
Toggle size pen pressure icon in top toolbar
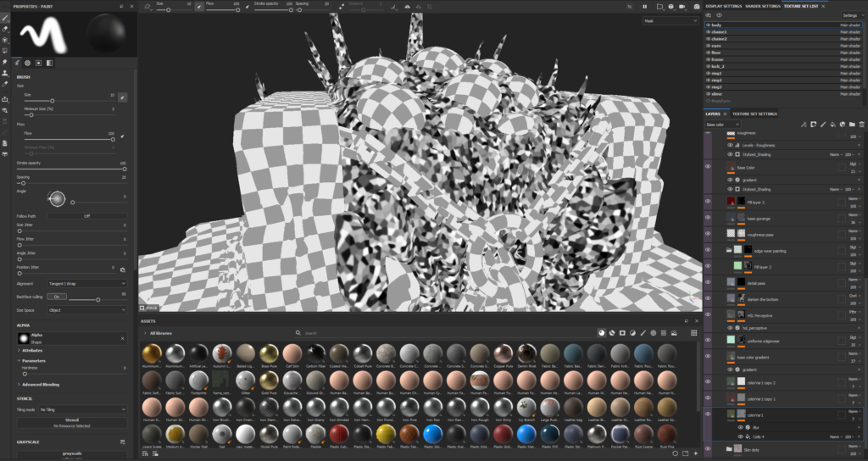(x=199, y=7)
